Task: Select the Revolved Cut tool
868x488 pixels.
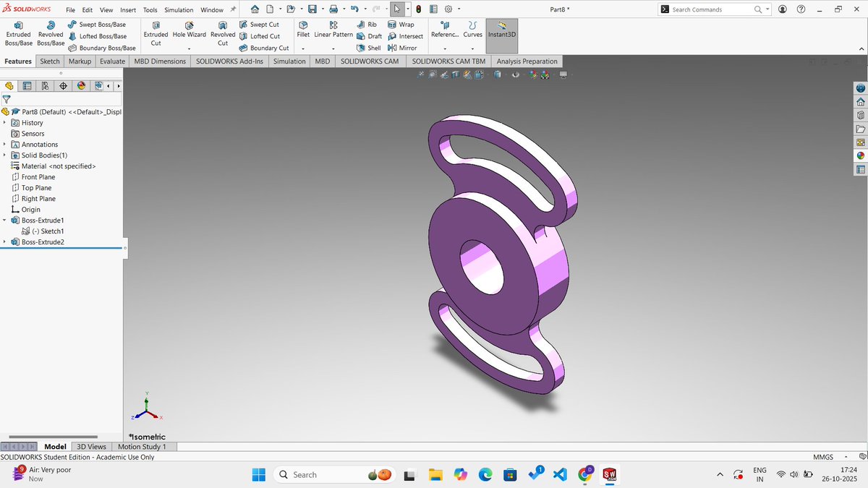Action: (x=223, y=34)
